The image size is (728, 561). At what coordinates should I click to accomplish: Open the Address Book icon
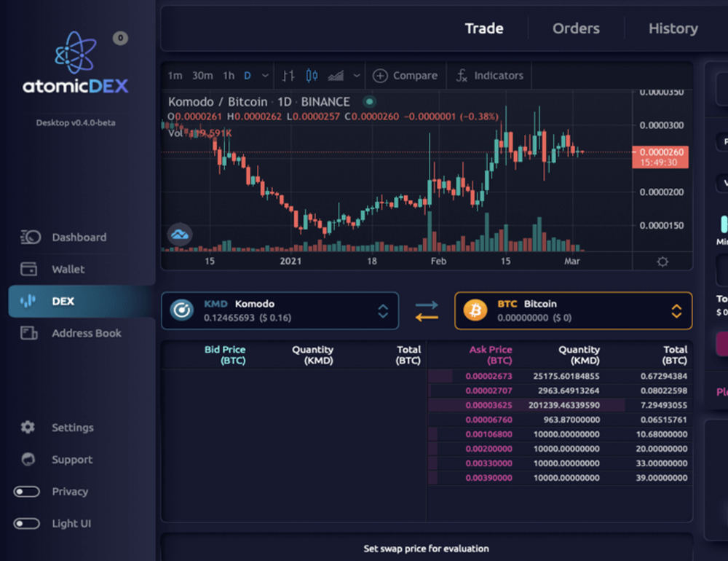click(29, 333)
